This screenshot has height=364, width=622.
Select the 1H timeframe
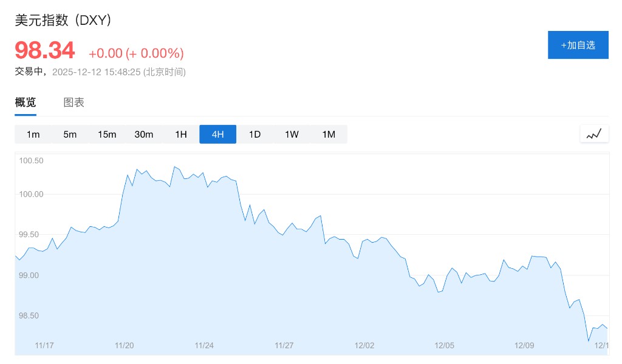click(x=181, y=134)
